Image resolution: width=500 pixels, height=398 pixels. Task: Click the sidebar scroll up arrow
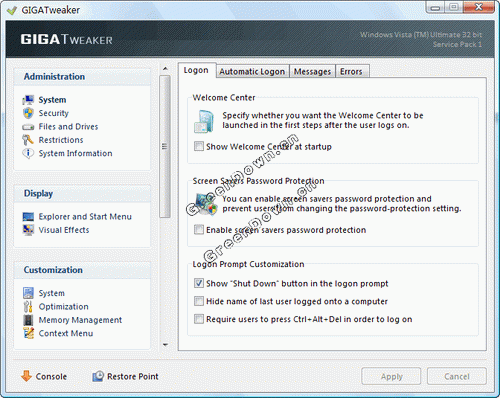(x=165, y=69)
